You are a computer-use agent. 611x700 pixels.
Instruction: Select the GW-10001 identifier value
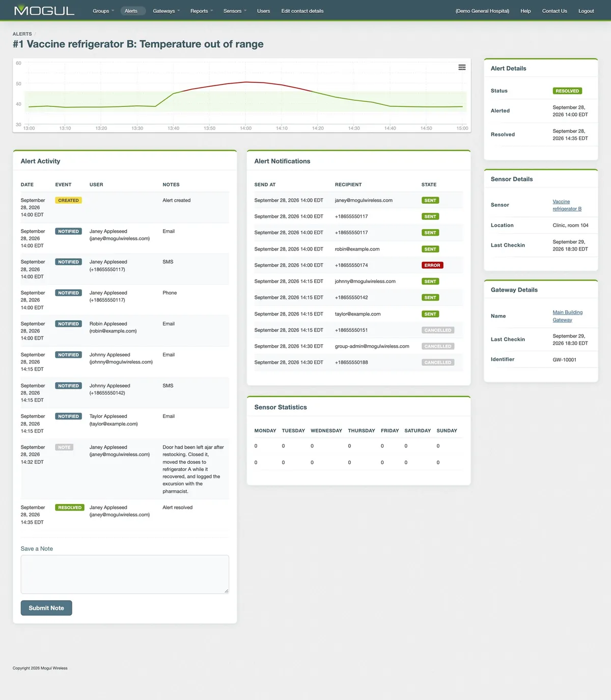(564, 360)
